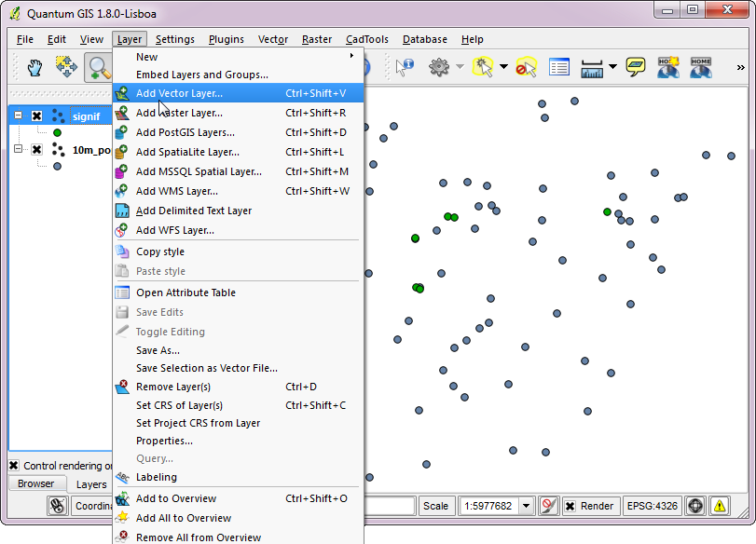
Task: Click the 10m_po blue symbol swatch
Action: tap(58, 166)
